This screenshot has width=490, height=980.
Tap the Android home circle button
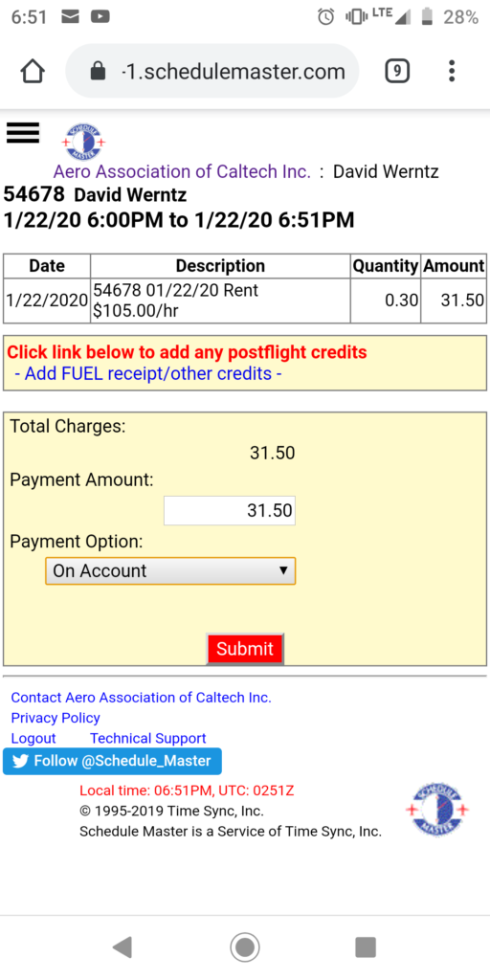[x=244, y=947]
